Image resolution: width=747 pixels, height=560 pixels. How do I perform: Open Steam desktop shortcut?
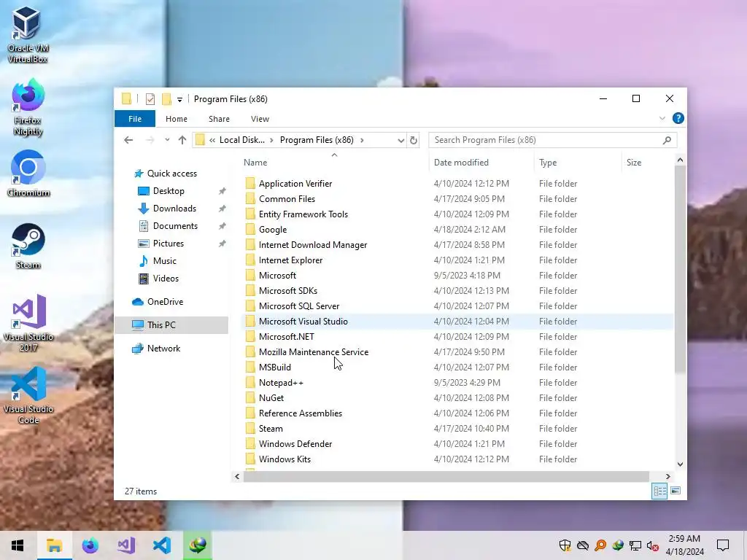point(28,246)
